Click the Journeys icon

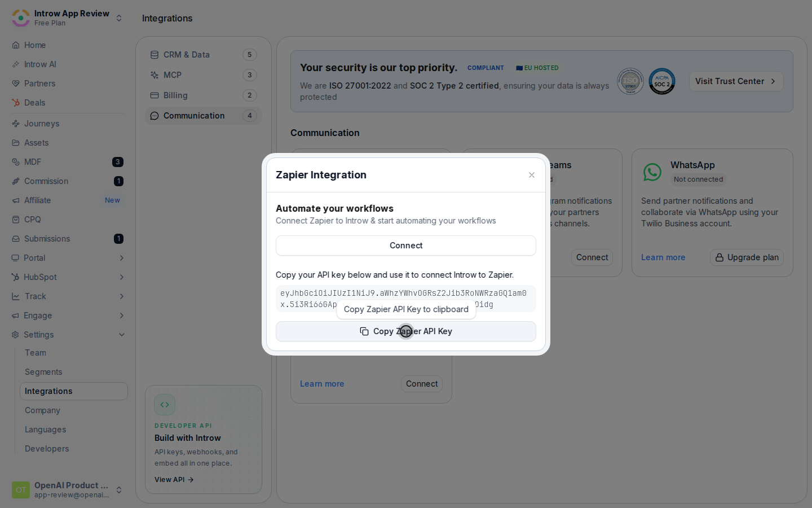[16, 124]
